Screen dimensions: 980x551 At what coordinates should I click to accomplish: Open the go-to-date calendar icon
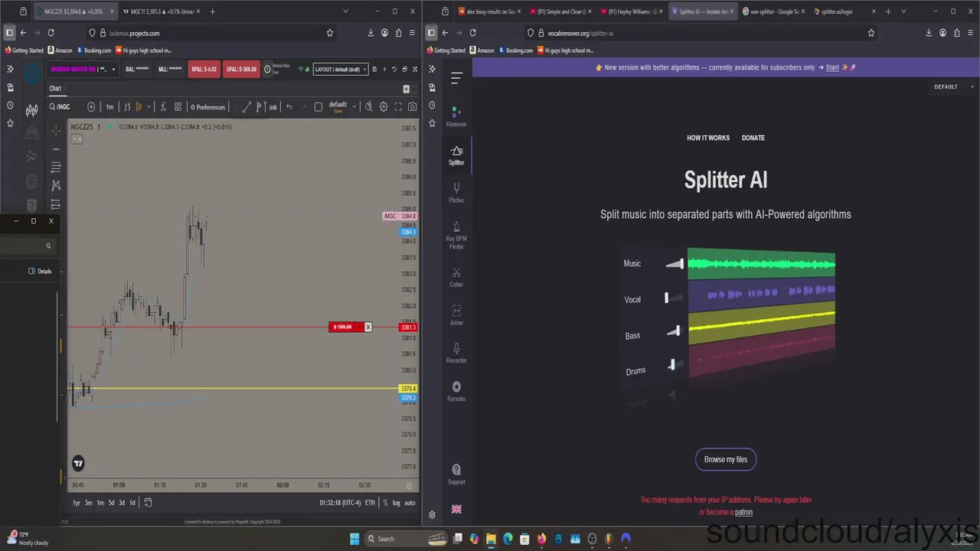[x=148, y=502]
